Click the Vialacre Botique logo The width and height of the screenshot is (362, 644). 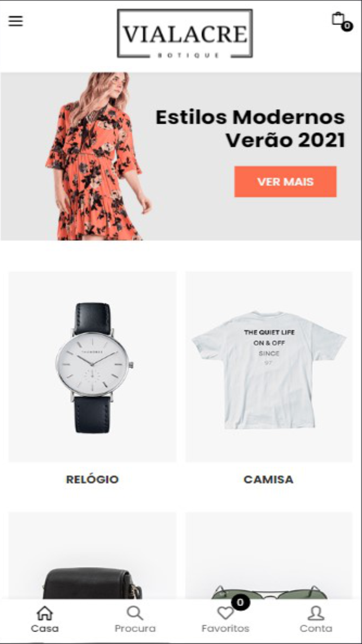pyautogui.click(x=185, y=34)
